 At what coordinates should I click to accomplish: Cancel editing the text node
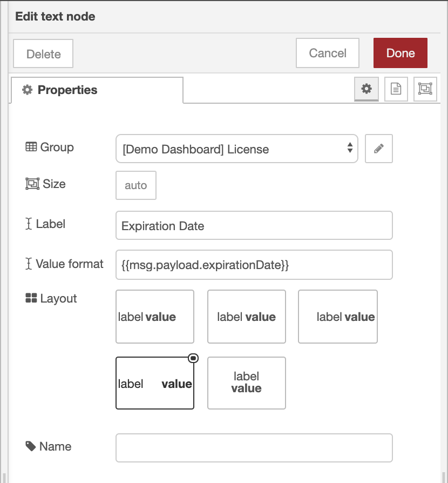(x=328, y=53)
